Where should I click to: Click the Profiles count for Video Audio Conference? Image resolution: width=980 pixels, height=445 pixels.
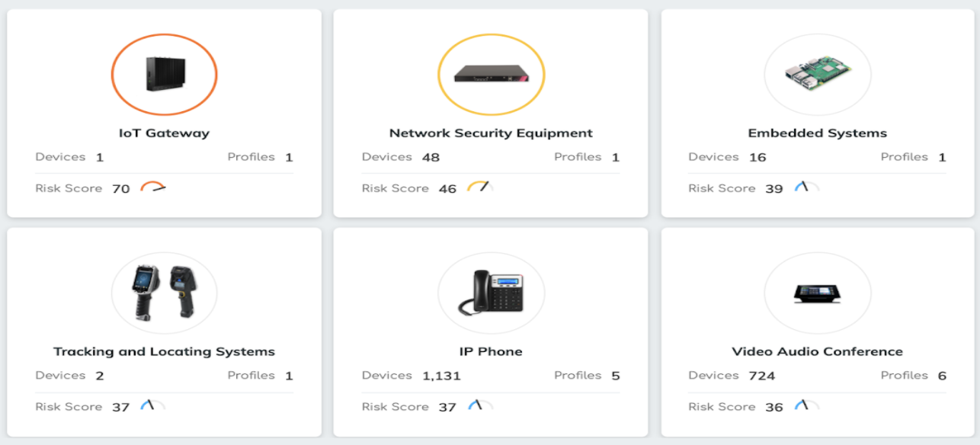952,375
